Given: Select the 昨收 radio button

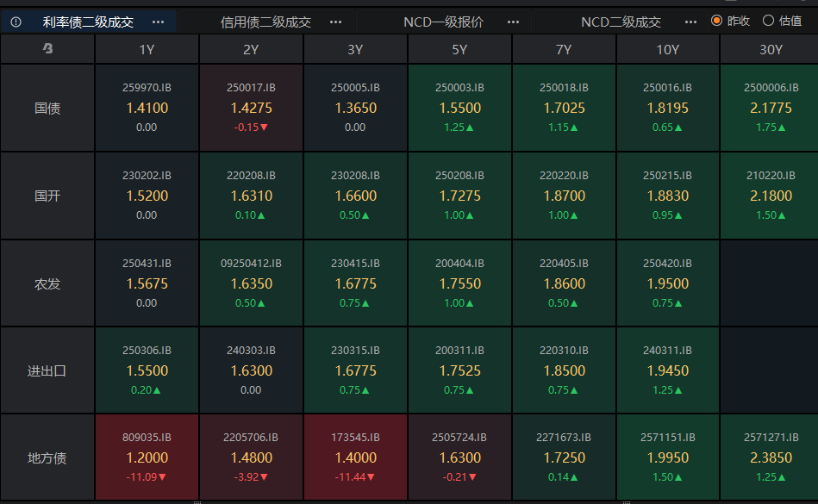Looking at the screenshot, I should (717, 21).
